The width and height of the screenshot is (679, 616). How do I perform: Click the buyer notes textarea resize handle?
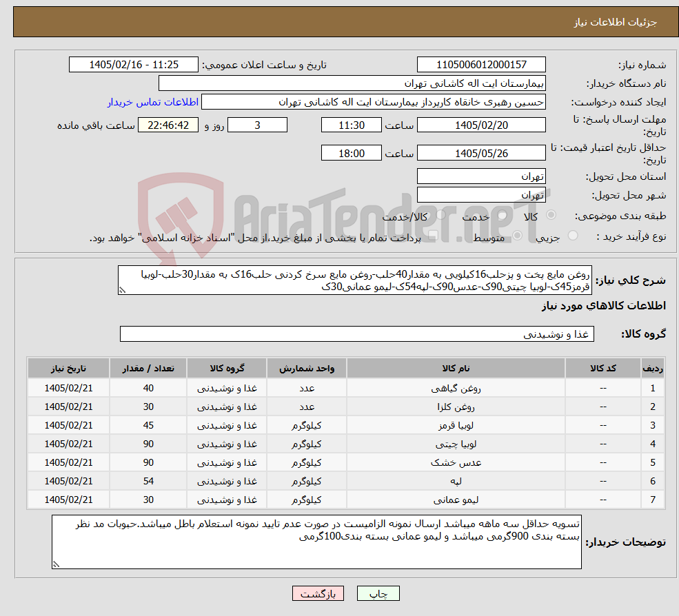56,564
